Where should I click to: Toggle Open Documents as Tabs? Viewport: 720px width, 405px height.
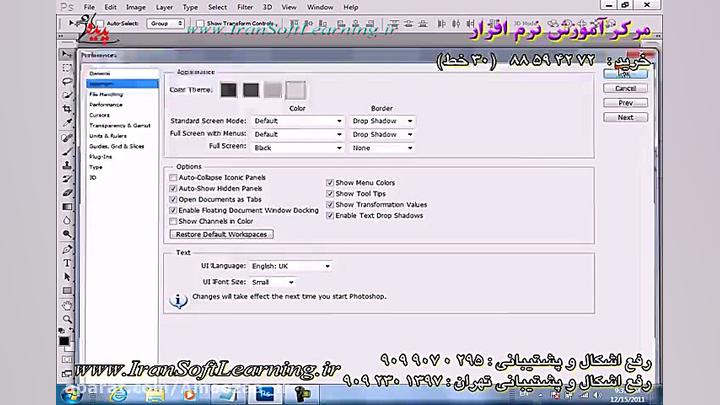[x=173, y=199]
